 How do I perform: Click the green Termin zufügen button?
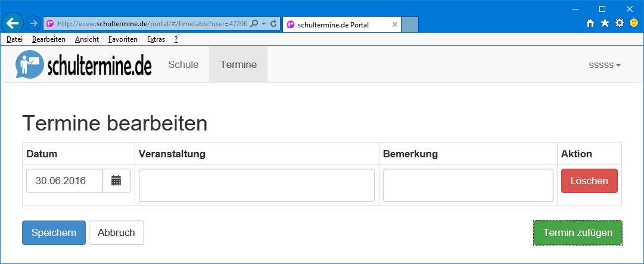pyautogui.click(x=577, y=233)
